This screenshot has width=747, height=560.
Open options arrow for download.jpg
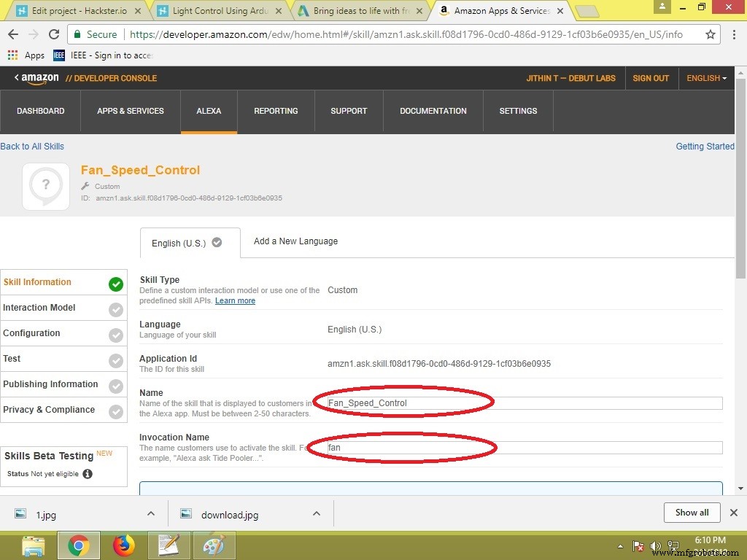[317, 513]
